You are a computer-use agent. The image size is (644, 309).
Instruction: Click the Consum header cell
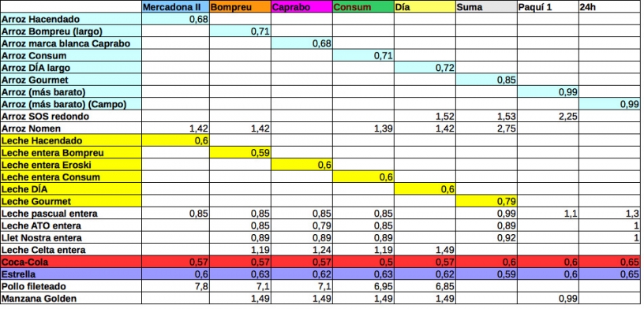(x=364, y=7)
